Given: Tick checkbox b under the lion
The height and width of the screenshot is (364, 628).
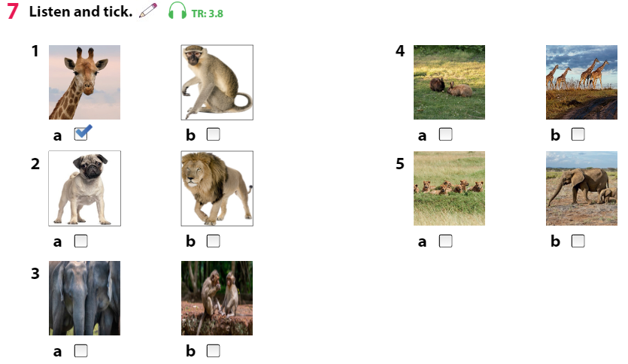Looking at the screenshot, I should (213, 241).
